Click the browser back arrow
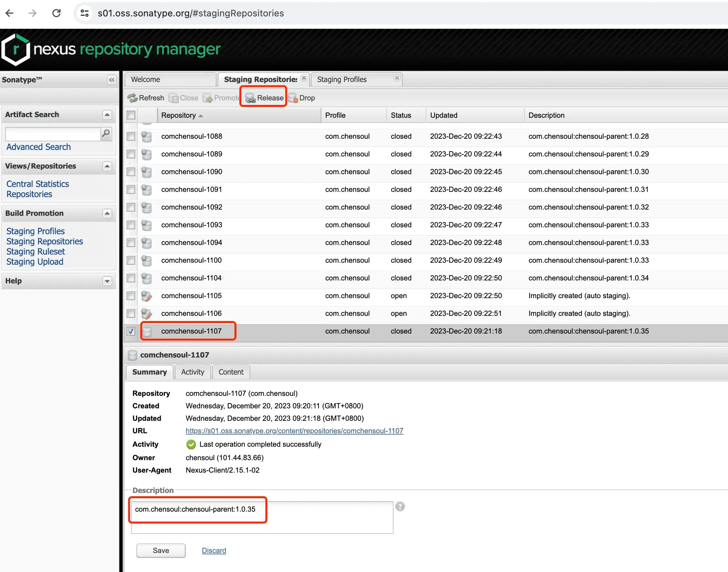 point(10,13)
